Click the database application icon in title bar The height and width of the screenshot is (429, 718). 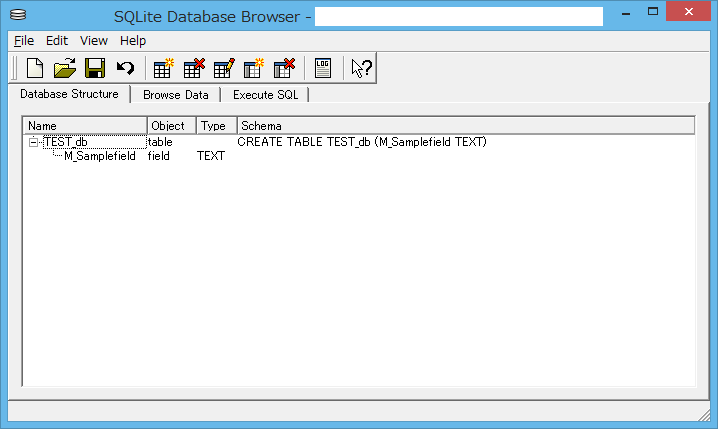click(x=18, y=15)
